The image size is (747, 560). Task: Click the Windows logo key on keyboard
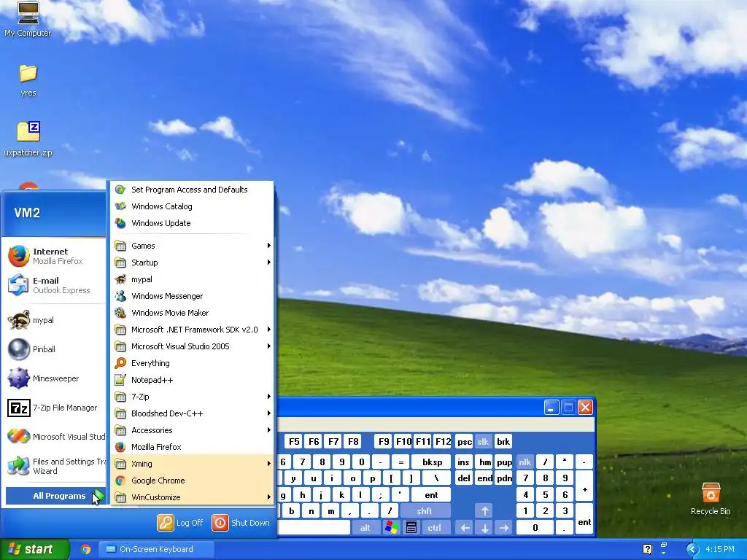pyautogui.click(x=391, y=528)
